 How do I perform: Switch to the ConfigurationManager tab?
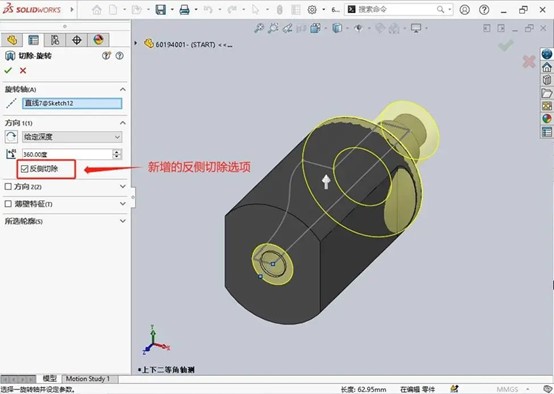coord(55,40)
